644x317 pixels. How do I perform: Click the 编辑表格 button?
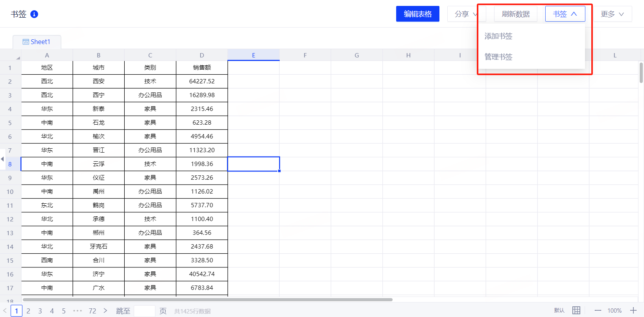click(417, 14)
